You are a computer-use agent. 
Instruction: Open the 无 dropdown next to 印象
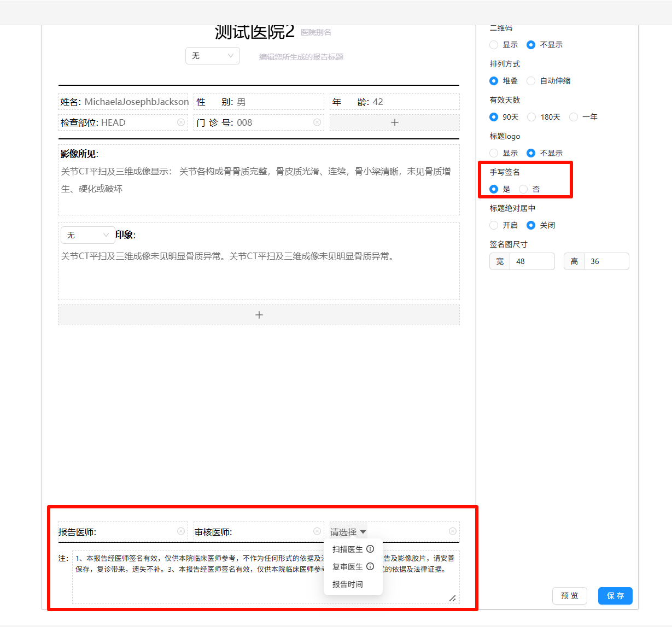pyautogui.click(x=87, y=235)
